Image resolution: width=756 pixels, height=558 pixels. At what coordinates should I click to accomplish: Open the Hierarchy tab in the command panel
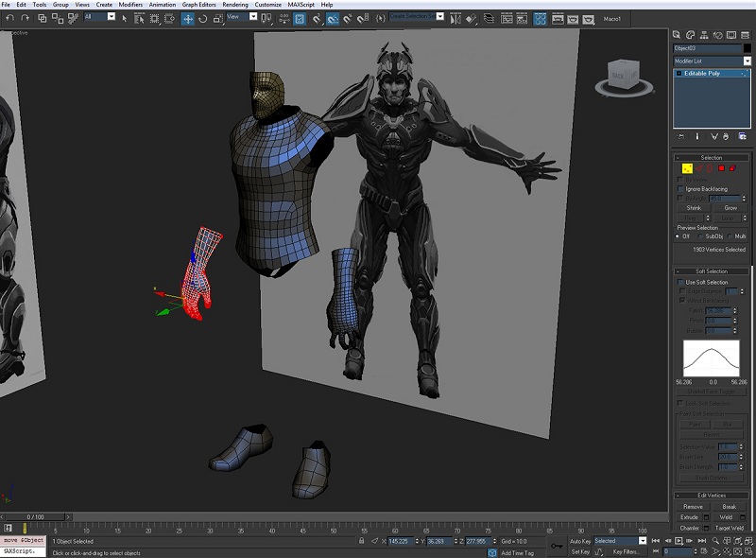pos(704,35)
